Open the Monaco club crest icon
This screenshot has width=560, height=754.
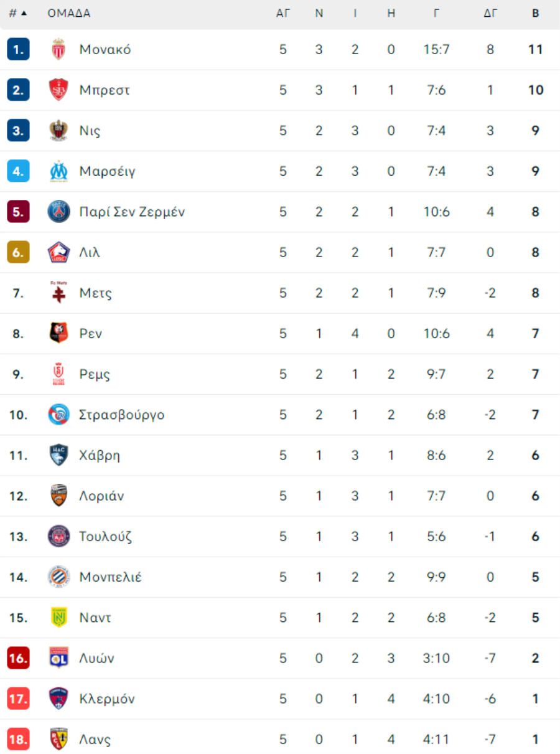[x=58, y=49]
